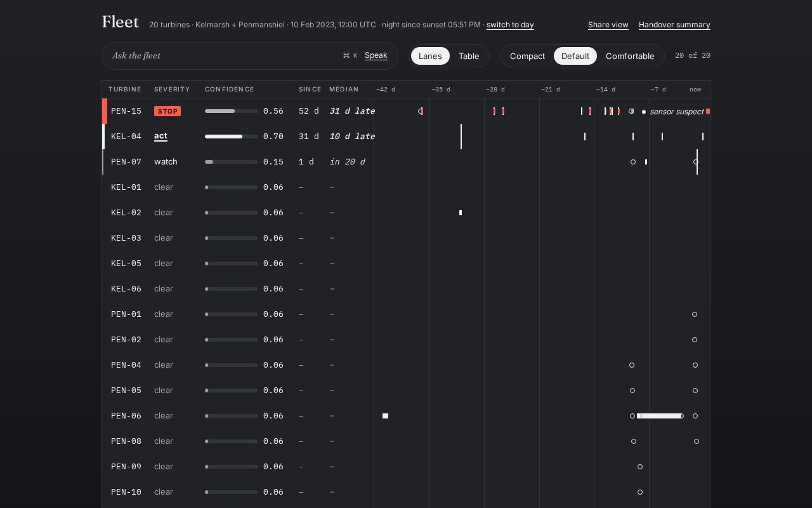Click the red now marker in PEN-15 lane
Viewport: 812px width, 508px height.
pyautogui.click(x=708, y=111)
